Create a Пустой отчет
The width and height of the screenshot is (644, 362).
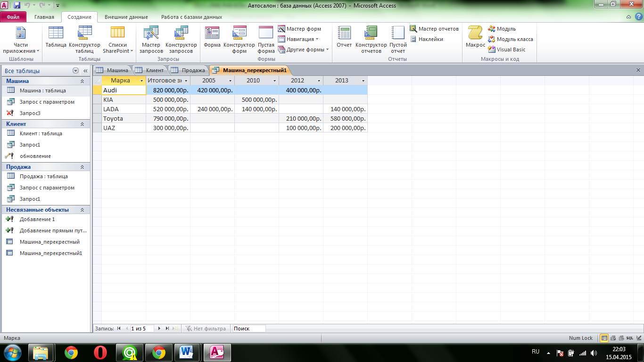[x=398, y=40]
